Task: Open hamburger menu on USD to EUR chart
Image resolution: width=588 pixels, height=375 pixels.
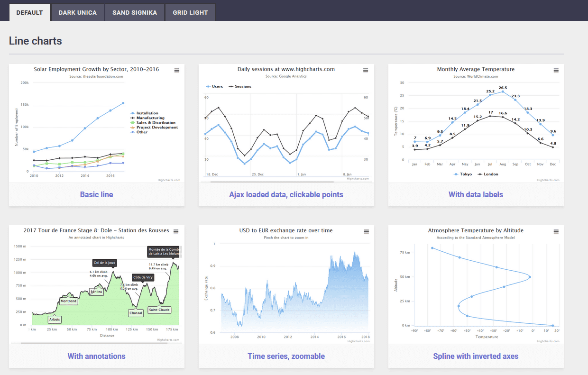Action: tap(366, 231)
